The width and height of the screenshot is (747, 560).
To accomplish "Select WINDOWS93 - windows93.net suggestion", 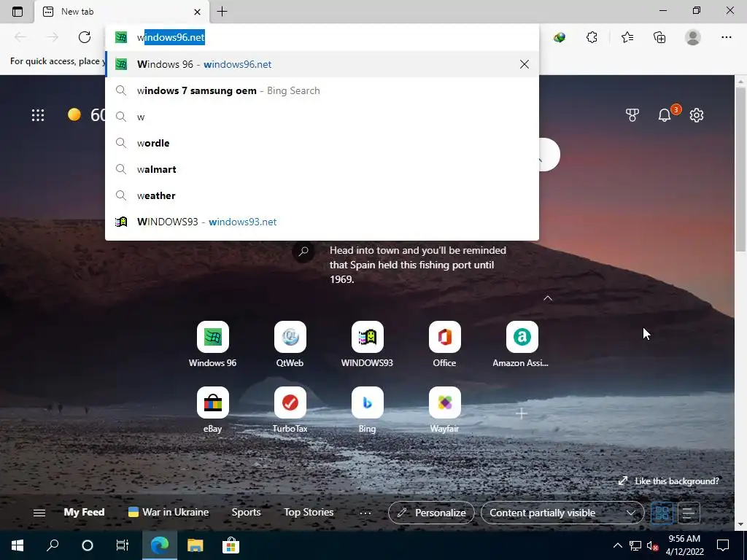I will coord(322,222).
